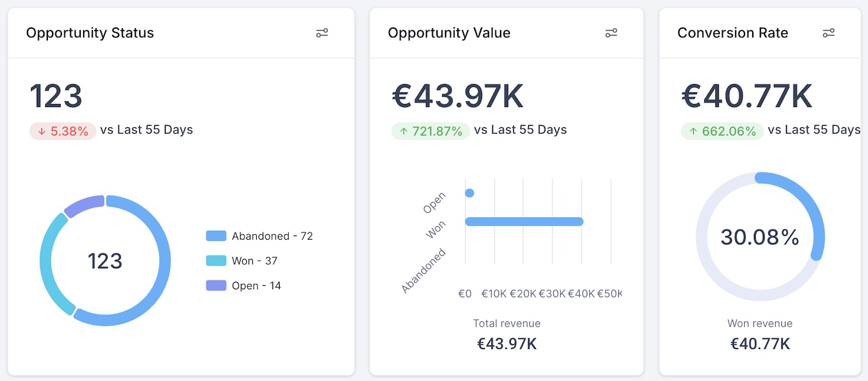Click the Opportunity Status card title
This screenshot has height=381, width=868.
pyautogui.click(x=90, y=33)
